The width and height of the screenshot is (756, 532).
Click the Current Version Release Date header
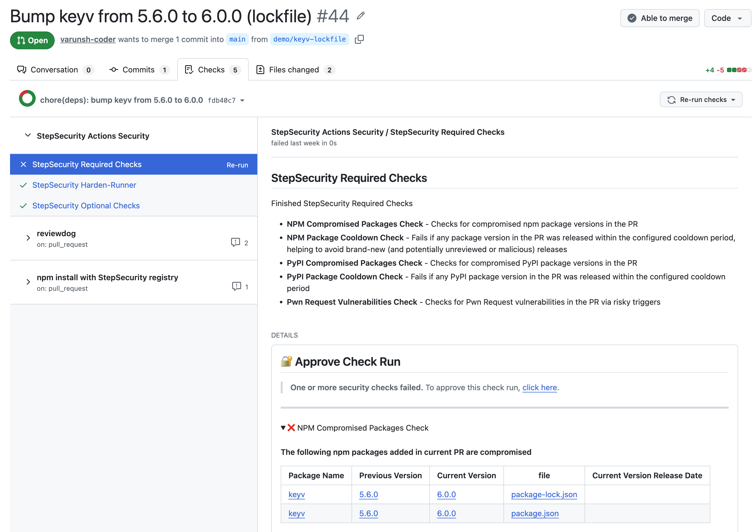click(x=647, y=475)
